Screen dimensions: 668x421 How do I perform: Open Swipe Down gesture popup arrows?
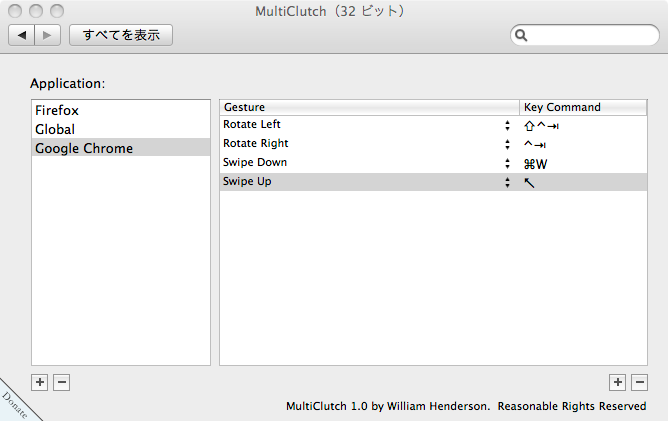click(507, 163)
